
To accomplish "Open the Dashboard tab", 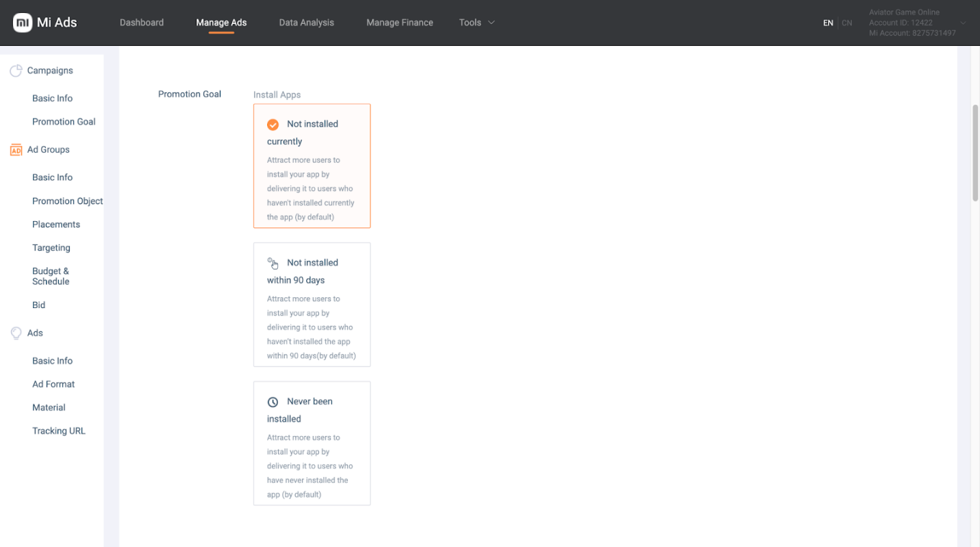I will (x=142, y=23).
